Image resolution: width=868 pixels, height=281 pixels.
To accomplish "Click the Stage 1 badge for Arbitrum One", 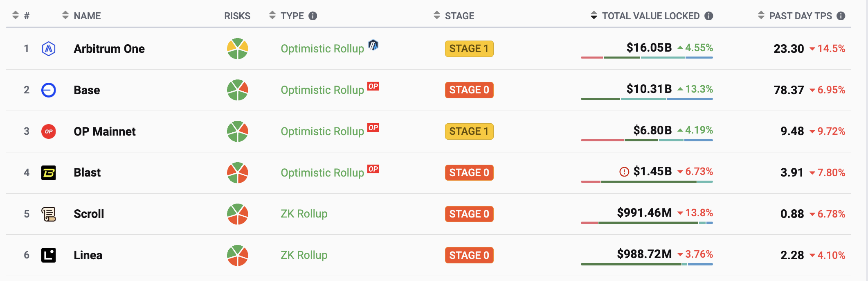I will pyautogui.click(x=469, y=49).
